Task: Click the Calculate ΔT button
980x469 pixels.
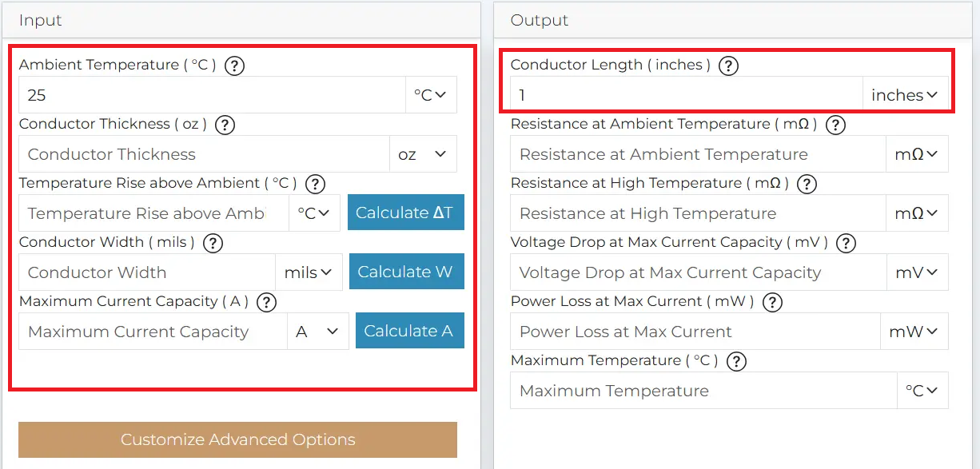Action: 405,213
